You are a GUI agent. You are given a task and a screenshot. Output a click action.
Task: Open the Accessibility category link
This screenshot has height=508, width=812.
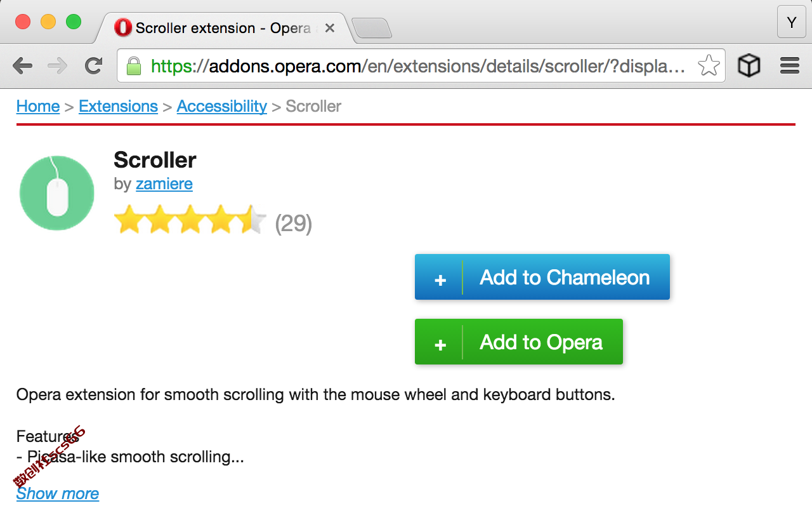coord(222,106)
